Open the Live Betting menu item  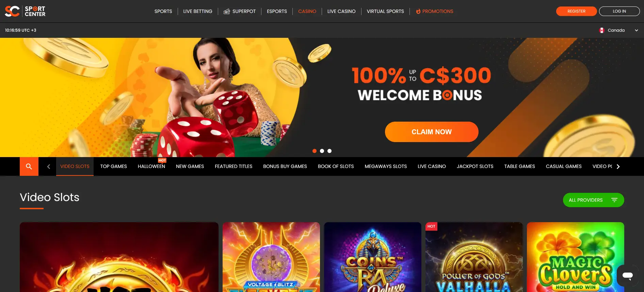click(x=198, y=11)
